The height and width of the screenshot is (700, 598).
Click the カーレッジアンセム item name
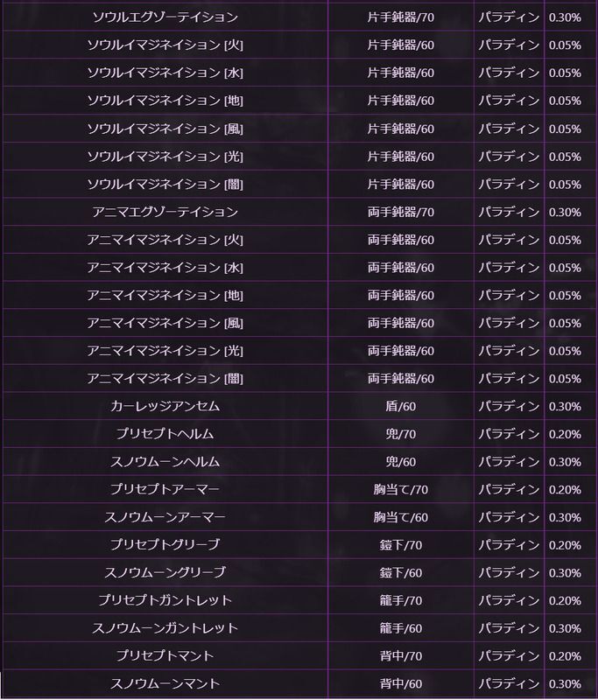[x=165, y=407]
